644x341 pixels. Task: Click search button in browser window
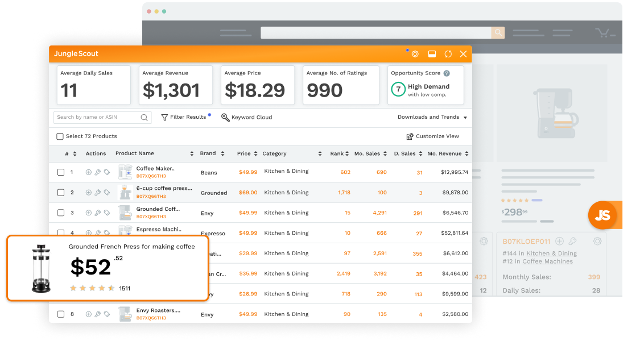[x=498, y=32]
